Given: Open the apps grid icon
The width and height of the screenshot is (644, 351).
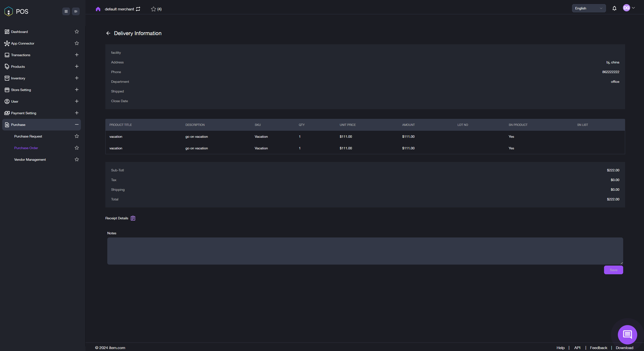Looking at the screenshot, I should point(66,11).
